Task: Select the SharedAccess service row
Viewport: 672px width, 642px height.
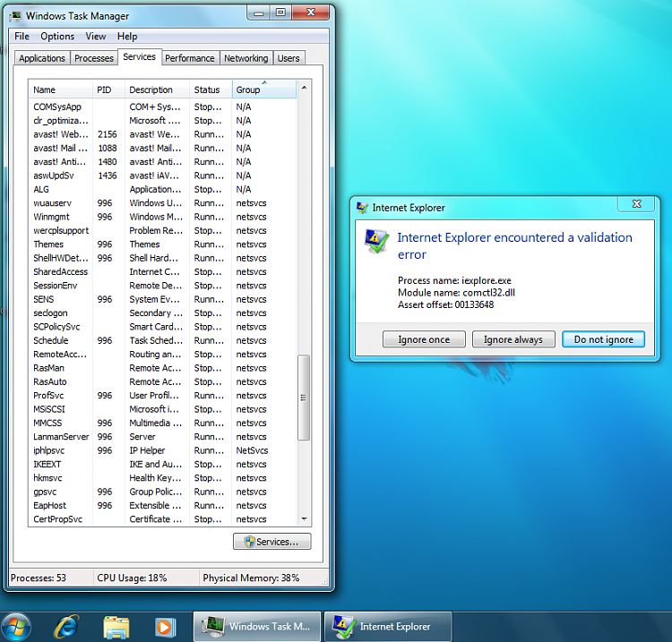Action: click(163, 272)
